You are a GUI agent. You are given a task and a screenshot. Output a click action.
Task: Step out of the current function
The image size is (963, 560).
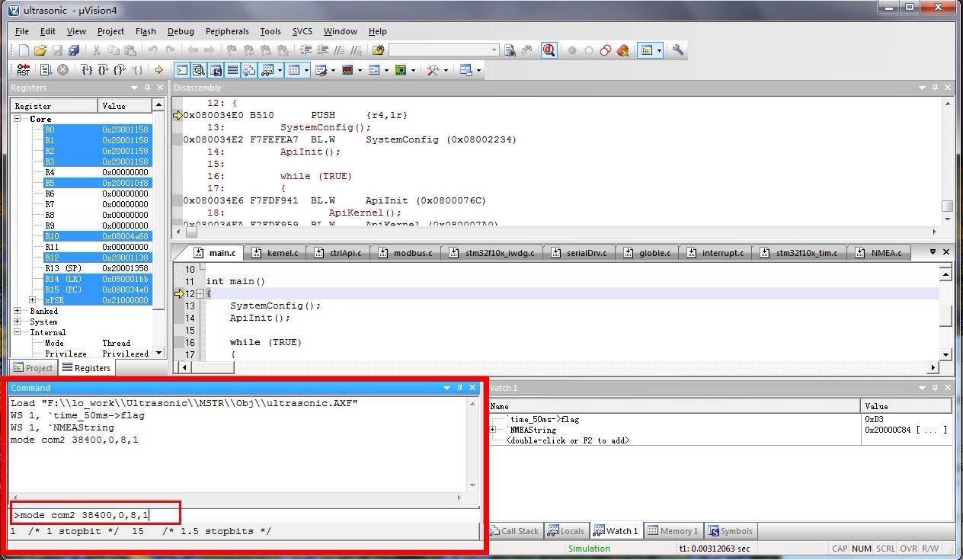pos(119,69)
